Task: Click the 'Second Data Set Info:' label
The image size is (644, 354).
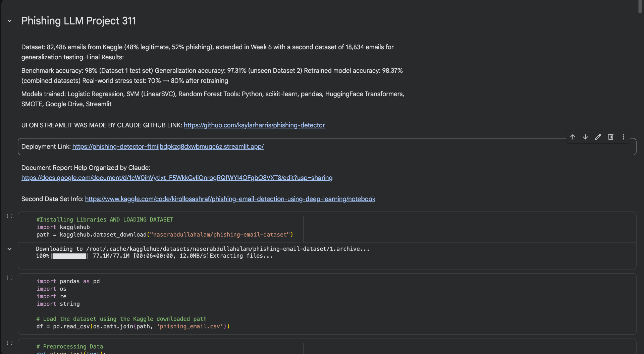Action: click(x=52, y=199)
